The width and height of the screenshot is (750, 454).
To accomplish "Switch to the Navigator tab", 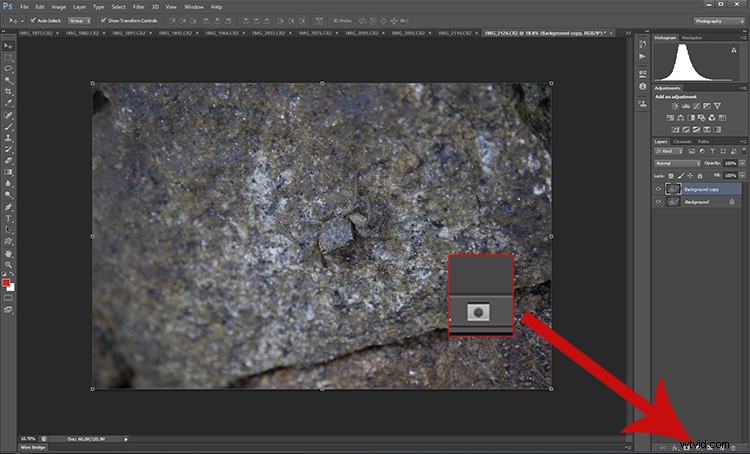I will coord(692,38).
